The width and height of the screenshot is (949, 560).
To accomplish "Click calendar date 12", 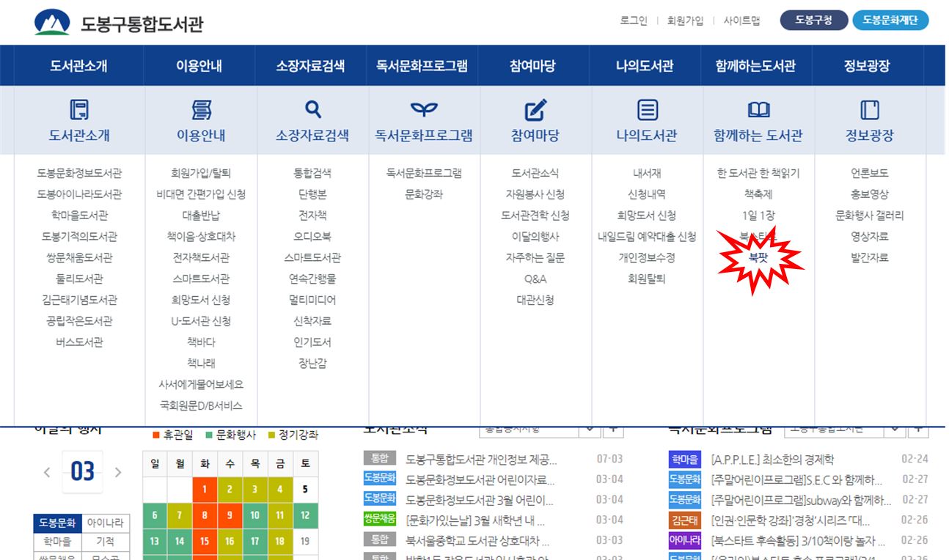I will click(x=305, y=515).
